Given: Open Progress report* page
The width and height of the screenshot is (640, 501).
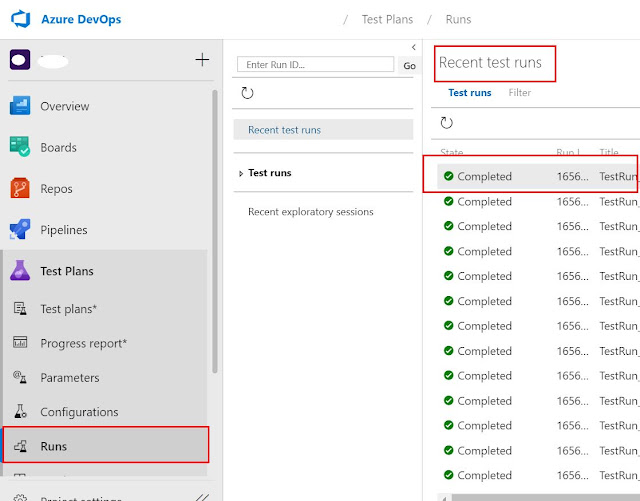Looking at the screenshot, I should (x=84, y=343).
